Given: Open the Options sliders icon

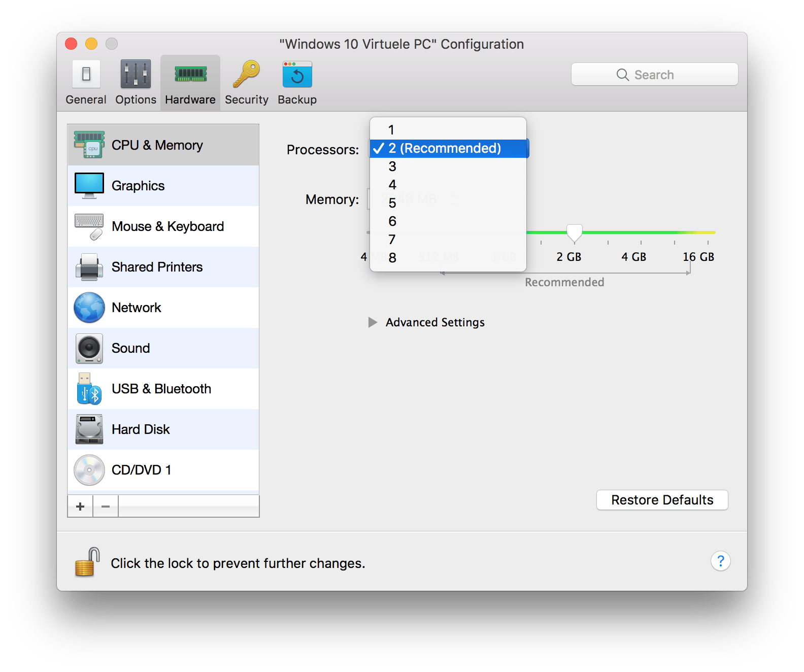Looking at the screenshot, I should tap(136, 74).
